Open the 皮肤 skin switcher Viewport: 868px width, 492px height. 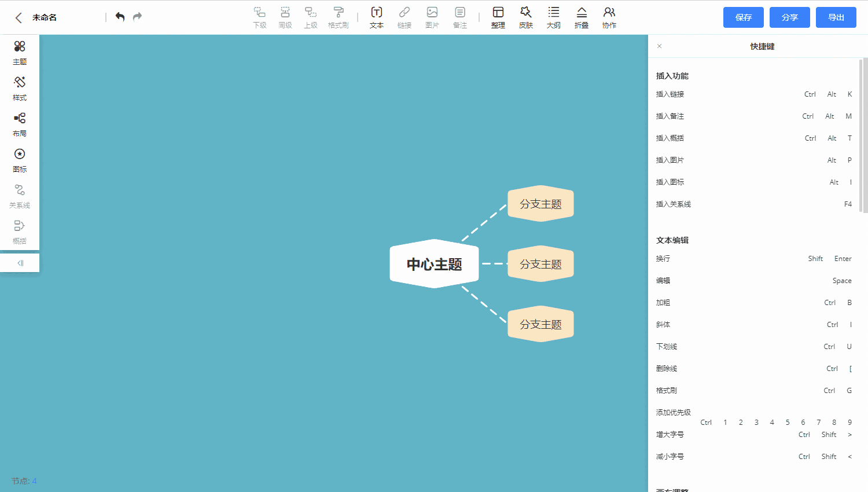[525, 17]
